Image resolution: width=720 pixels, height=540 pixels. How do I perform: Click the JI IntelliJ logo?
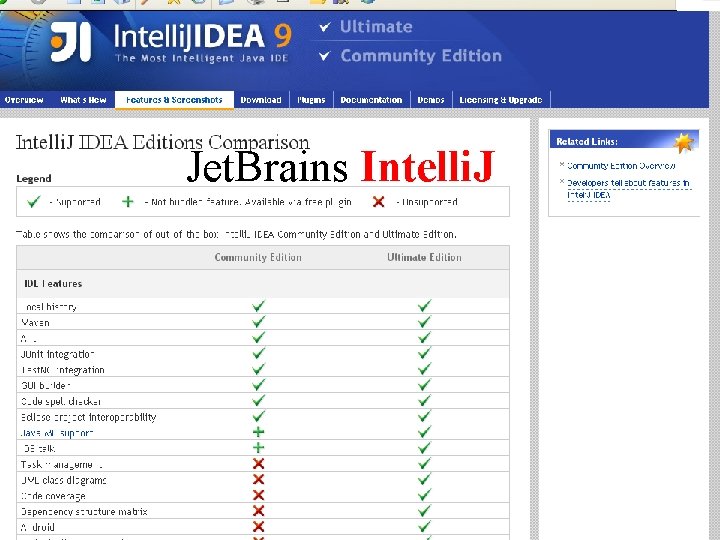point(71,42)
